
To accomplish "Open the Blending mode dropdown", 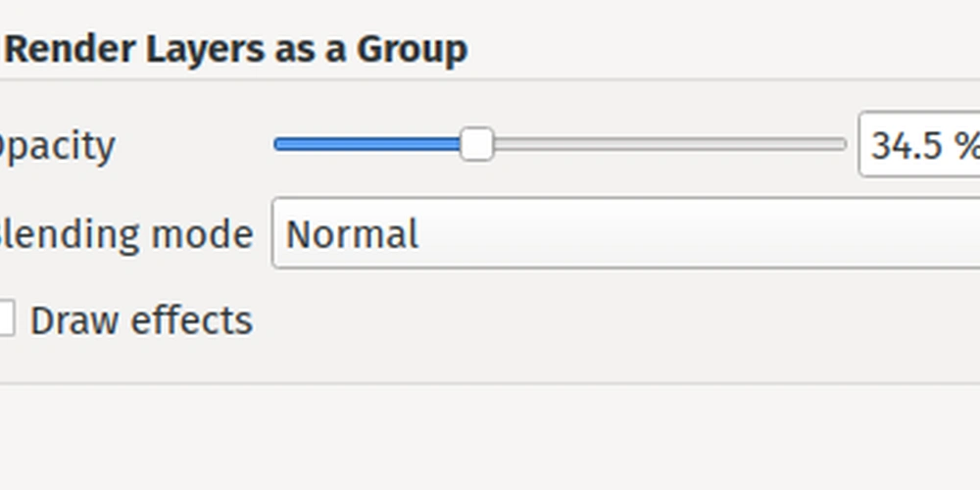I will [625, 233].
